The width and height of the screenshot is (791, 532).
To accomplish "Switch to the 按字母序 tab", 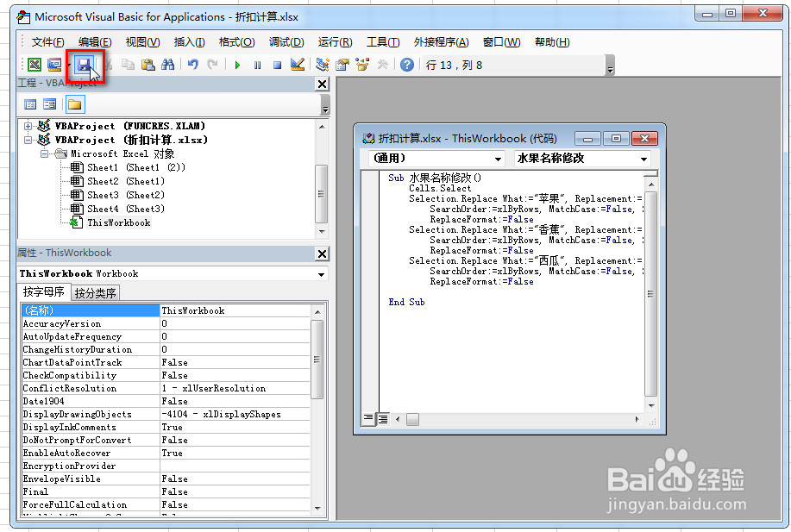I will (x=43, y=292).
